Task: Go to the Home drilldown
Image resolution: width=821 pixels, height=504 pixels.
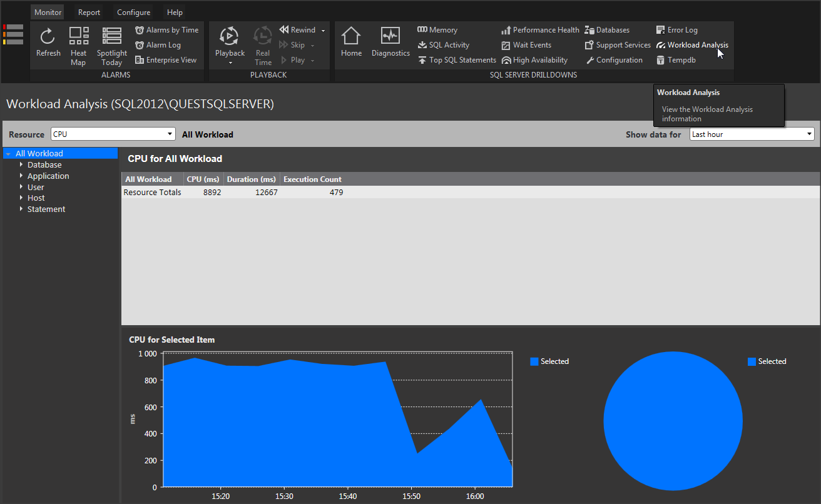Action: [x=351, y=43]
